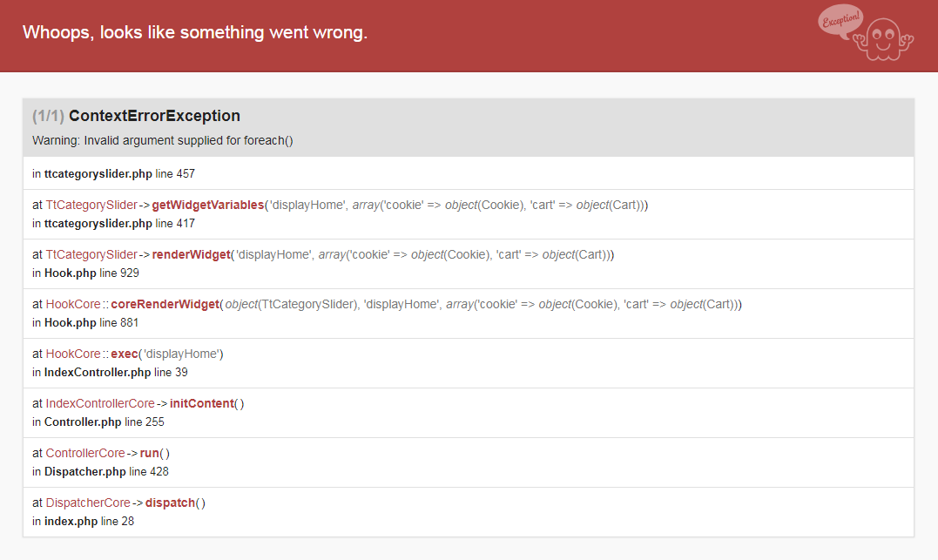Screen dimensions: 938x560
Task: Click the DispatcherCore class name
Action: pyautogui.click(x=88, y=503)
